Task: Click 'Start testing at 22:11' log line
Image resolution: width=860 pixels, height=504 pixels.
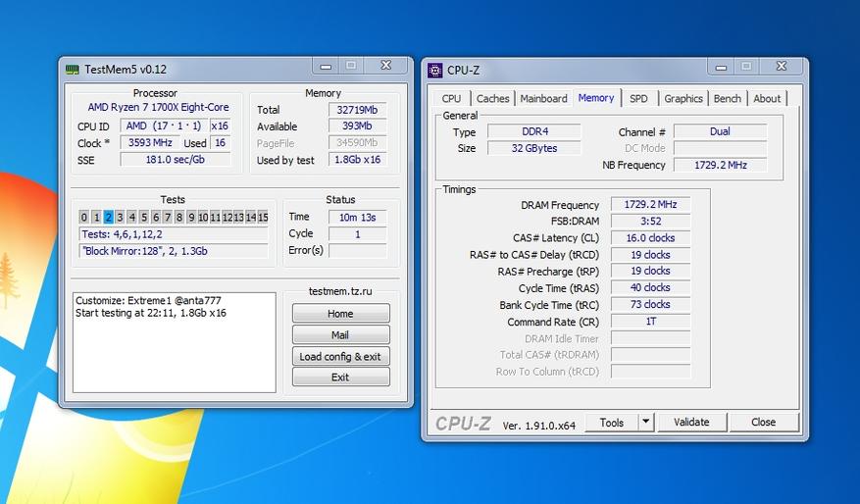Action: (x=151, y=313)
